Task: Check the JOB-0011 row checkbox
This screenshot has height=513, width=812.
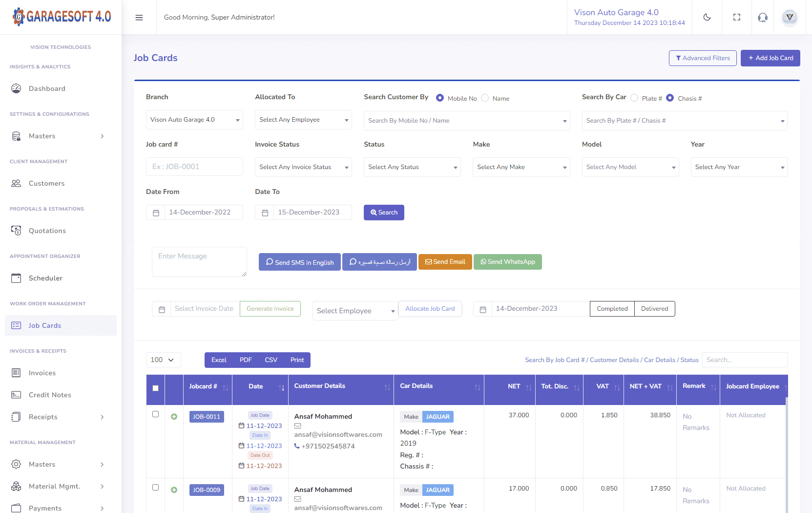Action: click(155, 414)
